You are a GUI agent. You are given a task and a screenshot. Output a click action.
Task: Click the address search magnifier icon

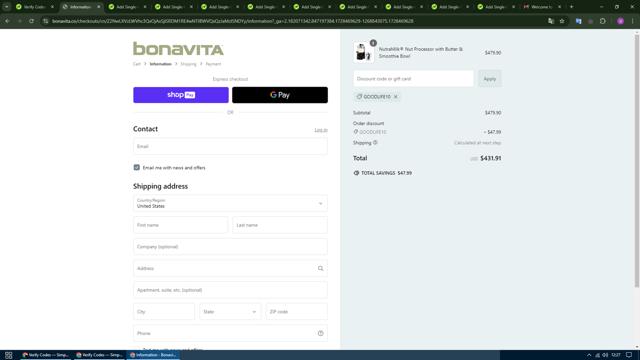click(320, 269)
